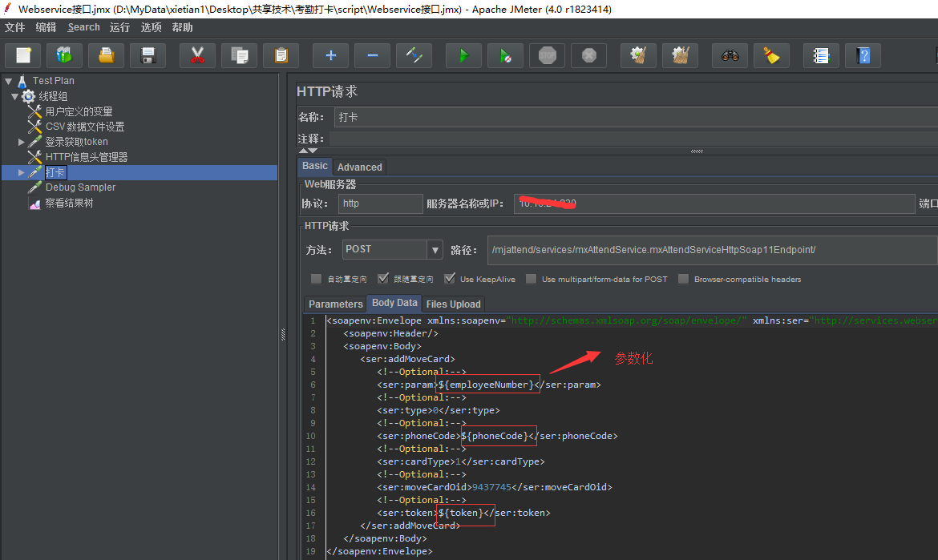
Task: Click the Open file folder icon
Action: [106, 55]
